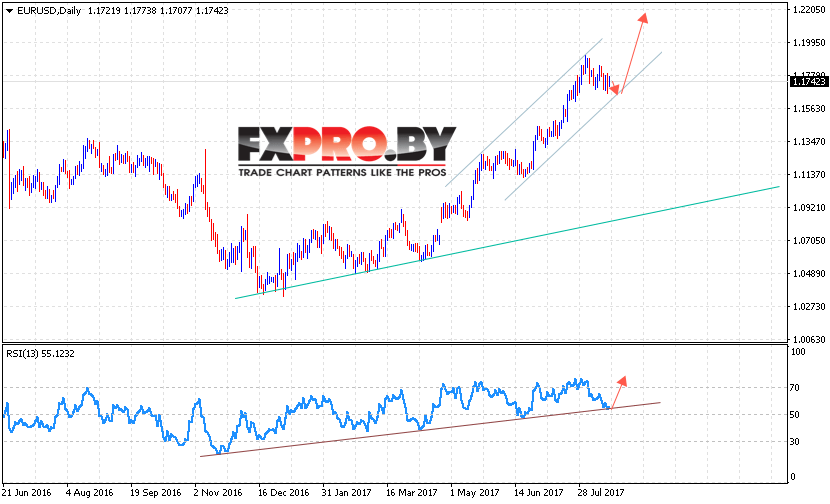This screenshot has height=504, width=830.
Task: Select the 16 Dec 2016 date label
Action: pos(284,493)
